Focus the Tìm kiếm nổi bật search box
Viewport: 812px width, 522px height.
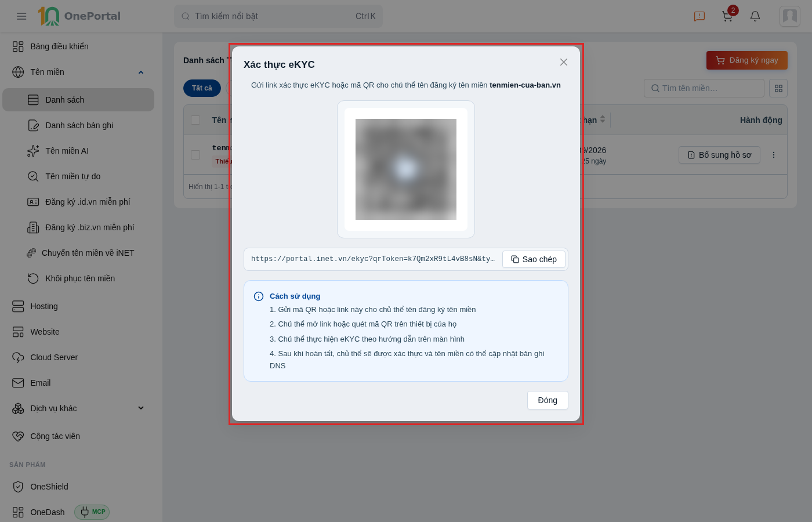click(278, 16)
